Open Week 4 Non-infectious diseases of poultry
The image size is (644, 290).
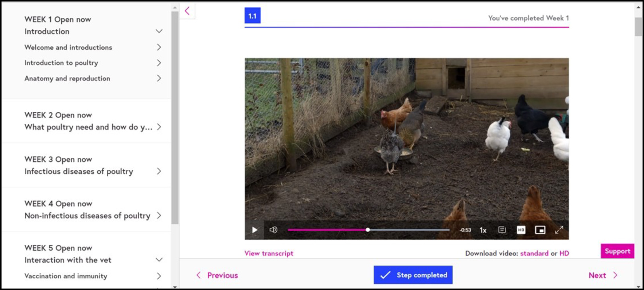(x=87, y=216)
